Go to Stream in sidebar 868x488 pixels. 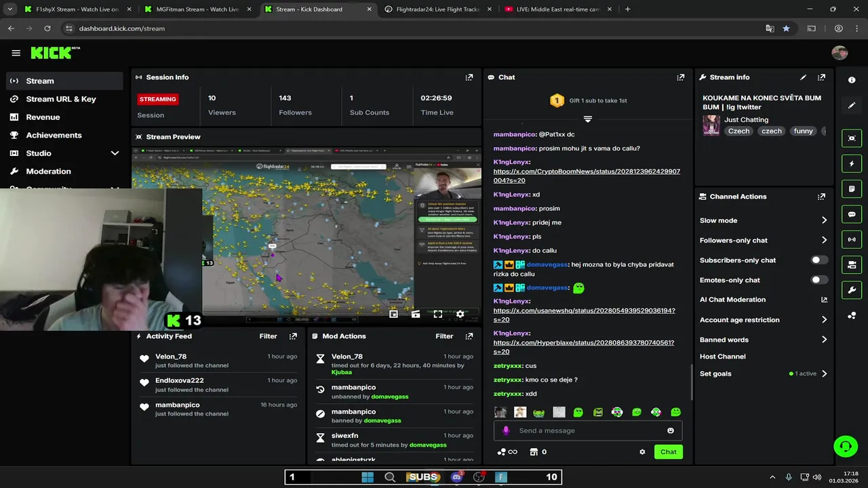64,81
